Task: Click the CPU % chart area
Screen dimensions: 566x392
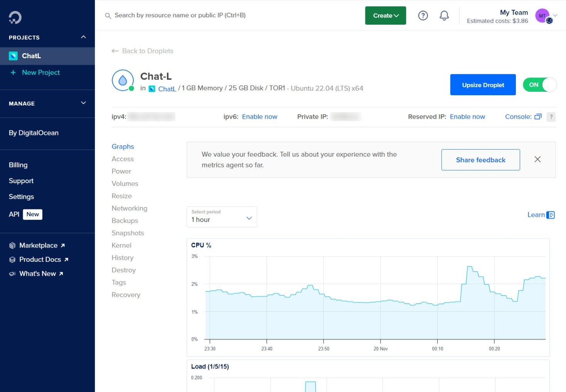Action: [x=376, y=298]
